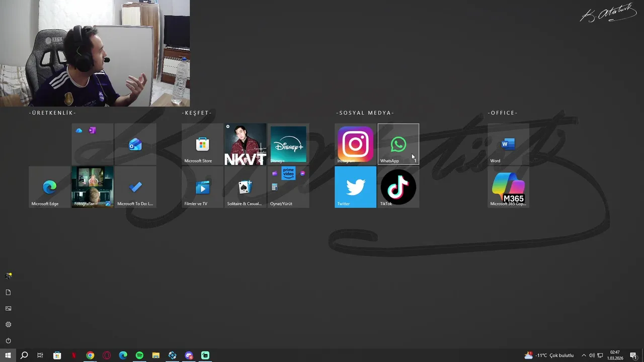Open Filmler ve TV tile
This screenshot has width=644, height=362.
[x=202, y=187]
